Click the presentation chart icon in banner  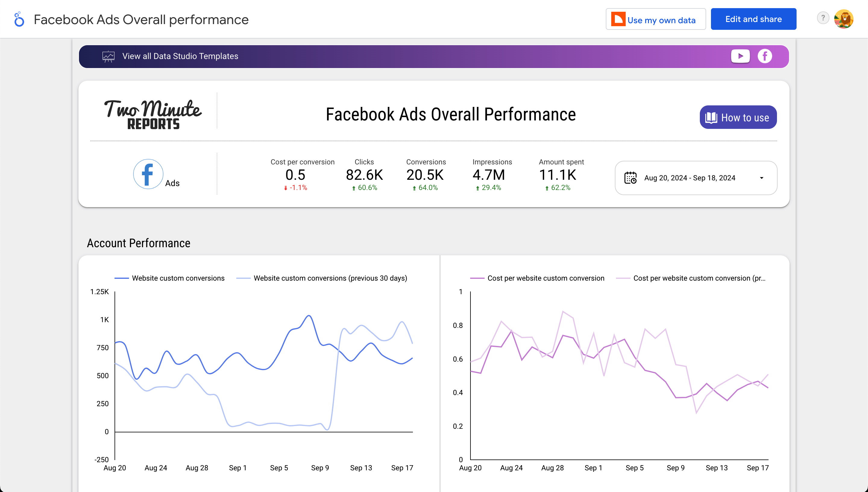(108, 56)
